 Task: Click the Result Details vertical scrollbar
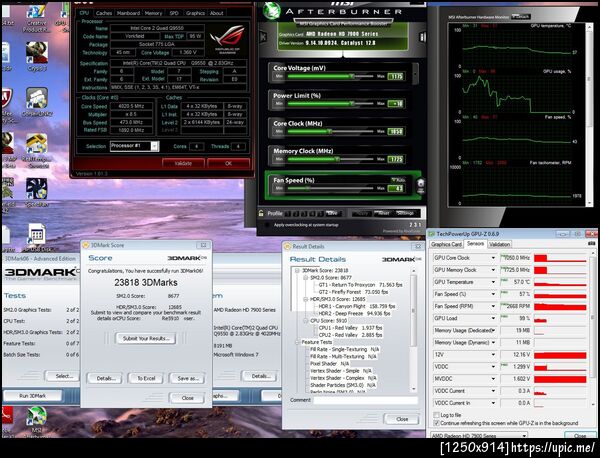tap(413, 329)
